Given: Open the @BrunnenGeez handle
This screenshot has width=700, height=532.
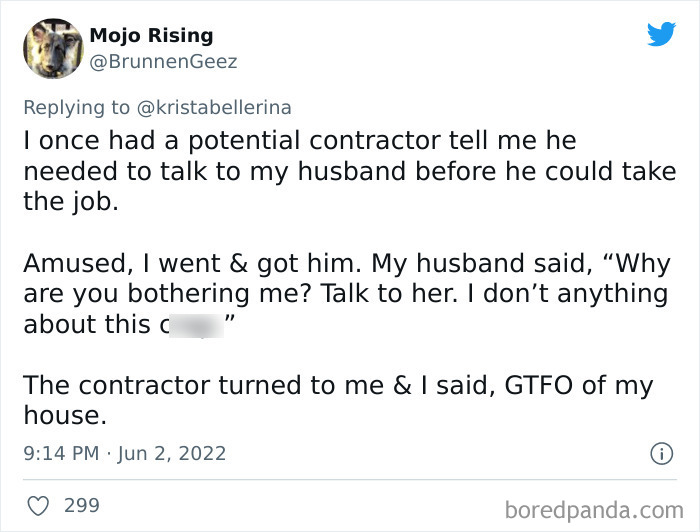Looking at the screenshot, I should tap(163, 62).
